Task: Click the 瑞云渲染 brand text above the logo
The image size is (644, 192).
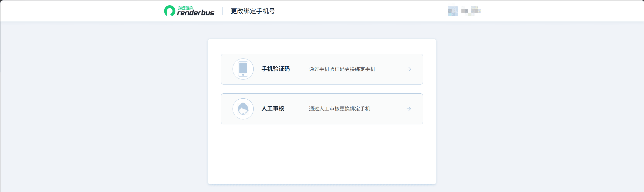Action: (185, 8)
